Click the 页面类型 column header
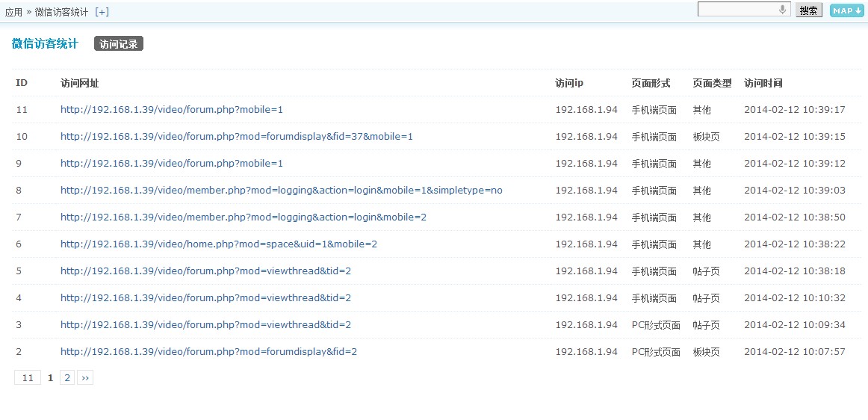This screenshot has height=420, width=868. point(712,83)
